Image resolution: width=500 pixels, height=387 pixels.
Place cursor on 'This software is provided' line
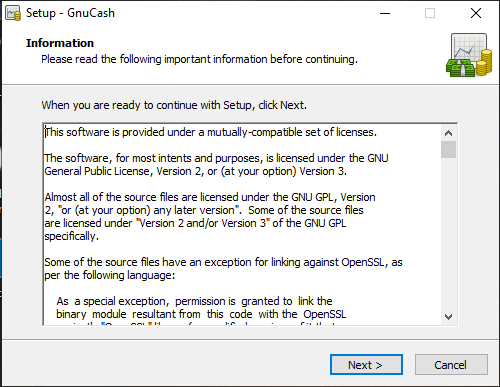[x=211, y=132]
